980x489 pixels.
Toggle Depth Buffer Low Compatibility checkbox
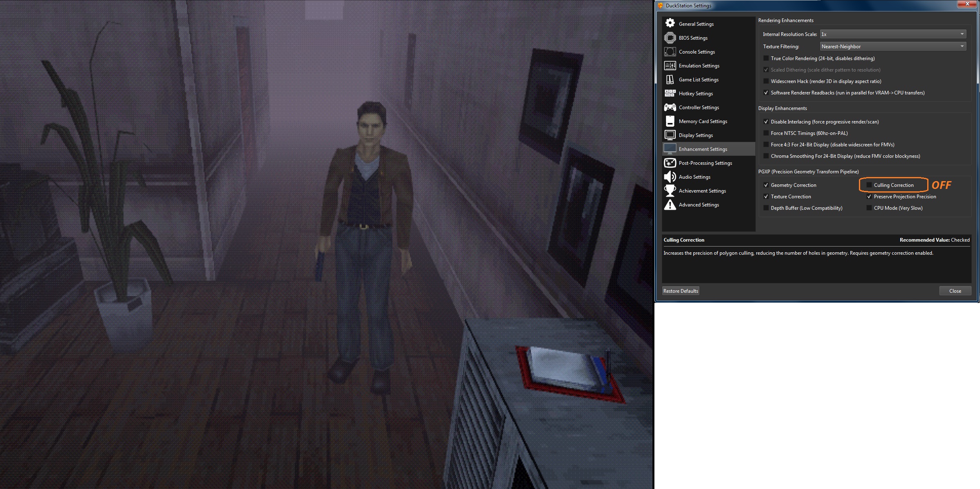click(766, 208)
